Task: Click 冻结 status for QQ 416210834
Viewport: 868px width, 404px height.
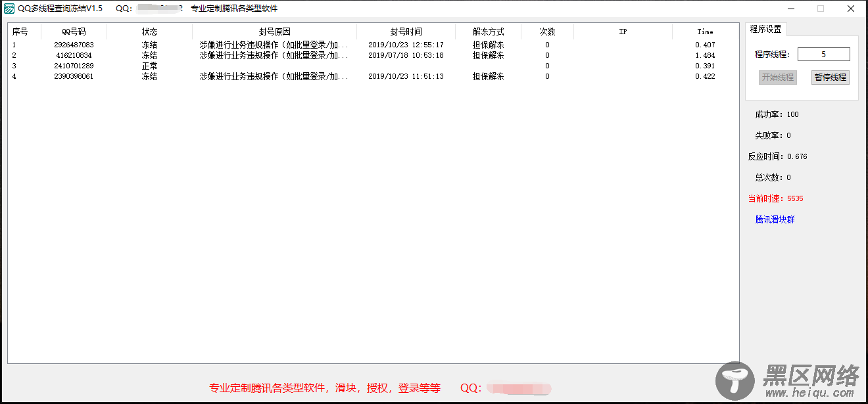Action: 149,55
